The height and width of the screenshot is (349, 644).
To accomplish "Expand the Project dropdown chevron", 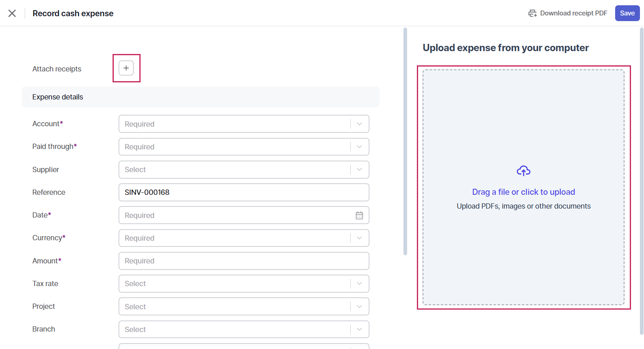I will pyautogui.click(x=359, y=307).
